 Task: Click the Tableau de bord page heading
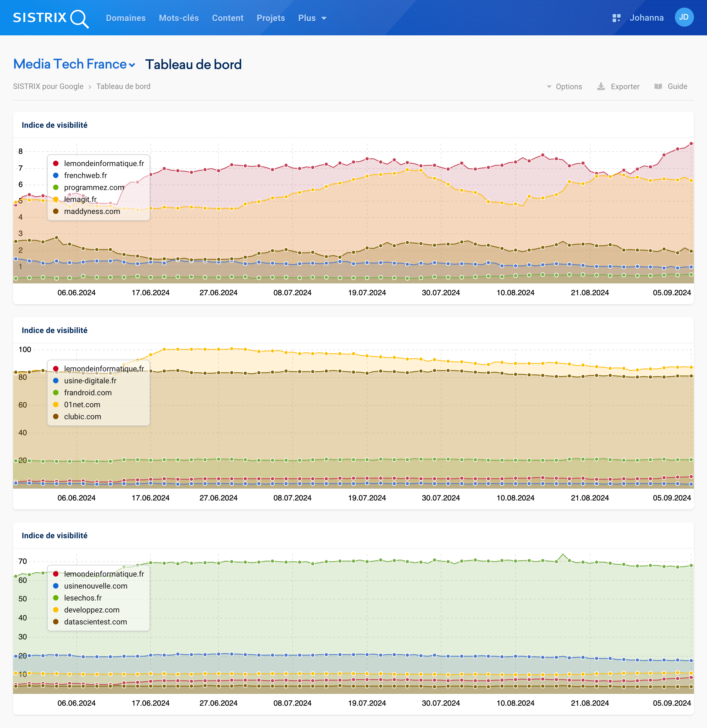coord(193,64)
